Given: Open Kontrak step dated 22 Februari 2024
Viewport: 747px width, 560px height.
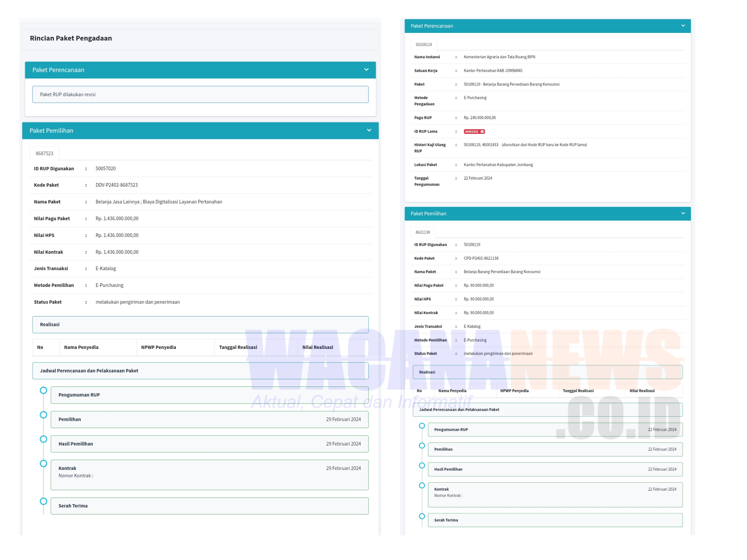Looking at the screenshot, I should pyautogui.click(x=555, y=495).
